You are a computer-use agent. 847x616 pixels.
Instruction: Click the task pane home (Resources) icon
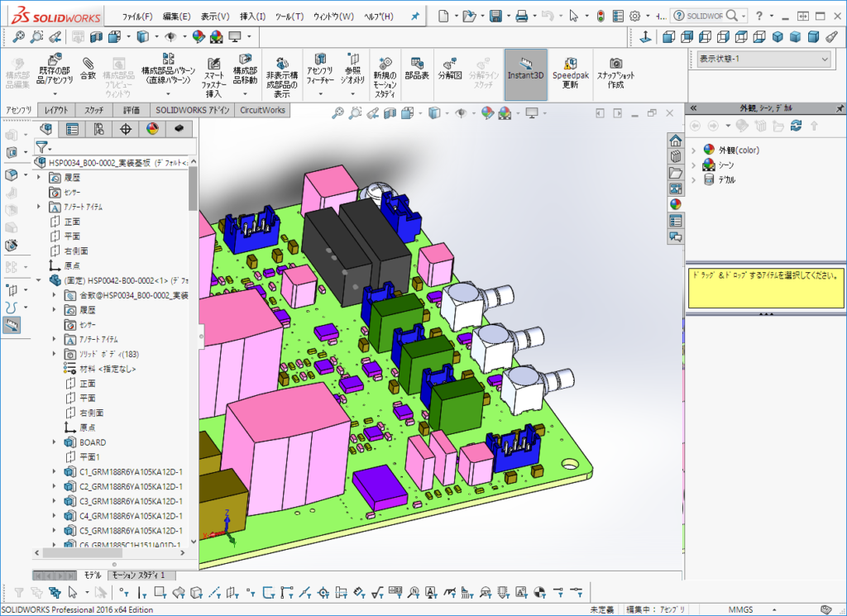[675, 141]
